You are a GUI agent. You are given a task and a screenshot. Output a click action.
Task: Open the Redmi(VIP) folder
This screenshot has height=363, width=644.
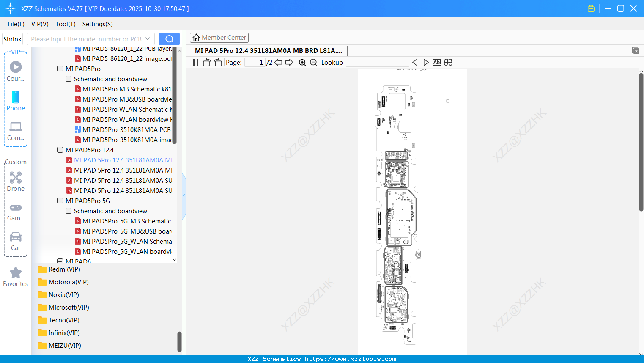(x=59, y=269)
